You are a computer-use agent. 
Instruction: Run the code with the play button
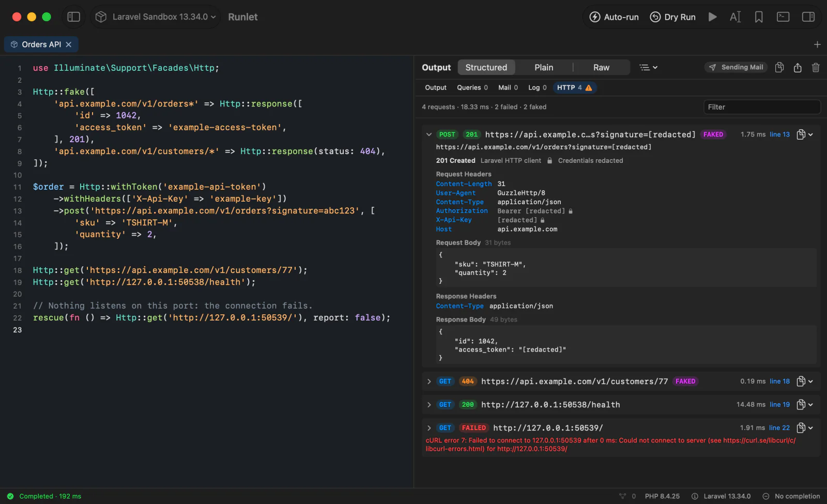[712, 17]
